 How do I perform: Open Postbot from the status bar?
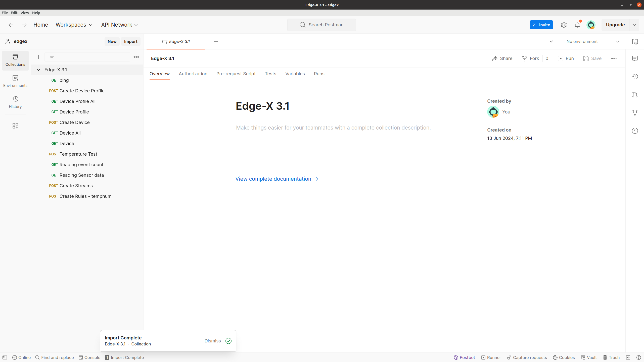pyautogui.click(x=464, y=357)
